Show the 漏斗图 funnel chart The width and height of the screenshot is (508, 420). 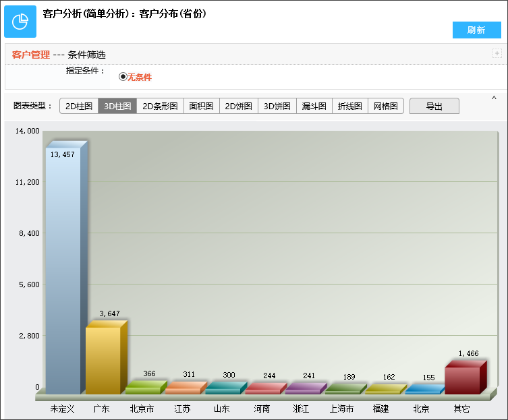click(314, 106)
